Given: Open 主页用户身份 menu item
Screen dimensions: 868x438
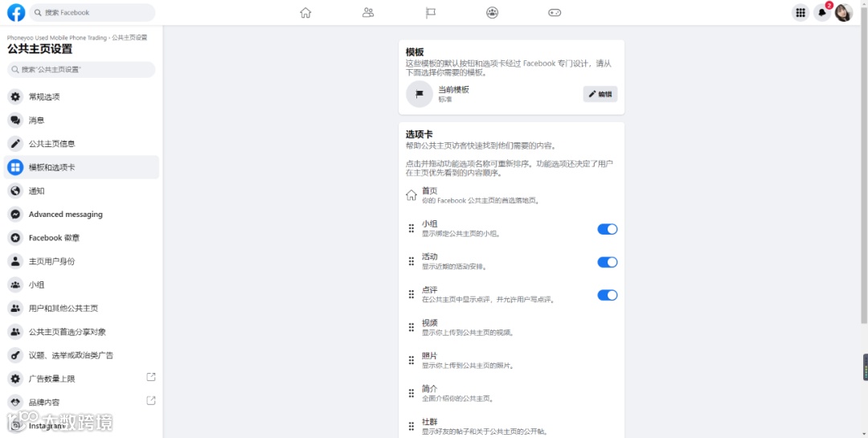Looking at the screenshot, I should pyautogui.click(x=81, y=261).
